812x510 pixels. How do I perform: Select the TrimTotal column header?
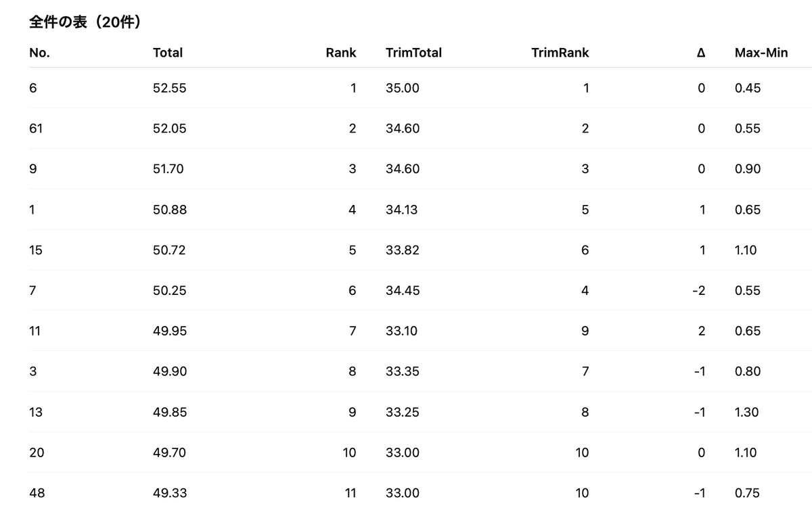click(413, 53)
